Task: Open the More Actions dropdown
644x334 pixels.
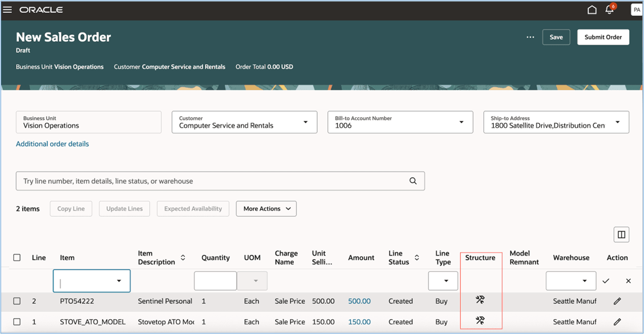Action: pyautogui.click(x=266, y=209)
